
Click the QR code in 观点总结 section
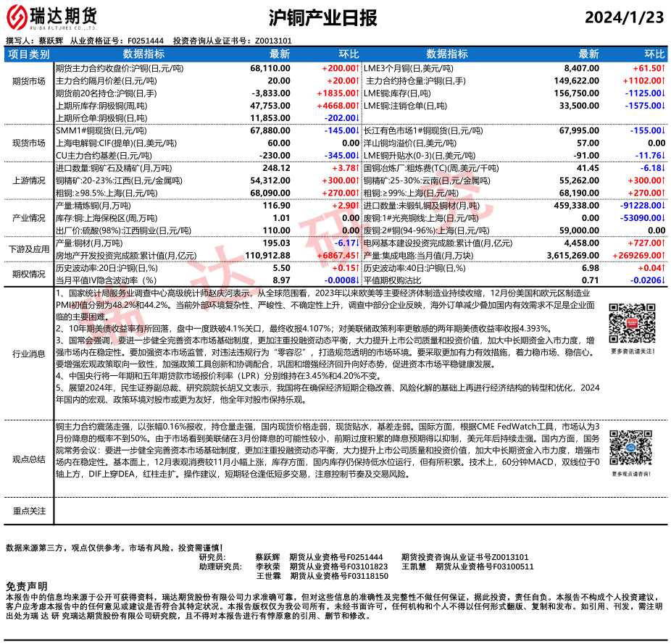[x=626, y=447]
